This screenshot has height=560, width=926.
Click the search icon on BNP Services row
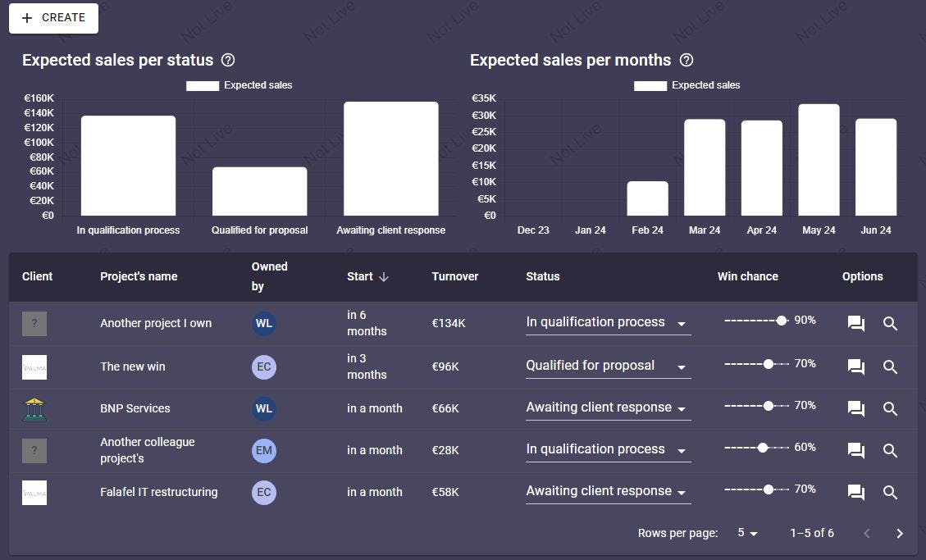click(x=890, y=408)
